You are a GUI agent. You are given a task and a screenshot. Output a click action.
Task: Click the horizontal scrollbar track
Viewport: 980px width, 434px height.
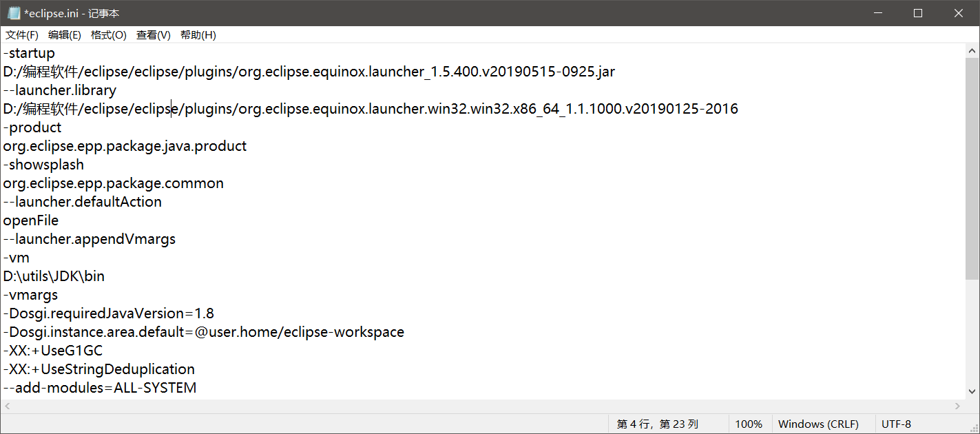[482, 405]
